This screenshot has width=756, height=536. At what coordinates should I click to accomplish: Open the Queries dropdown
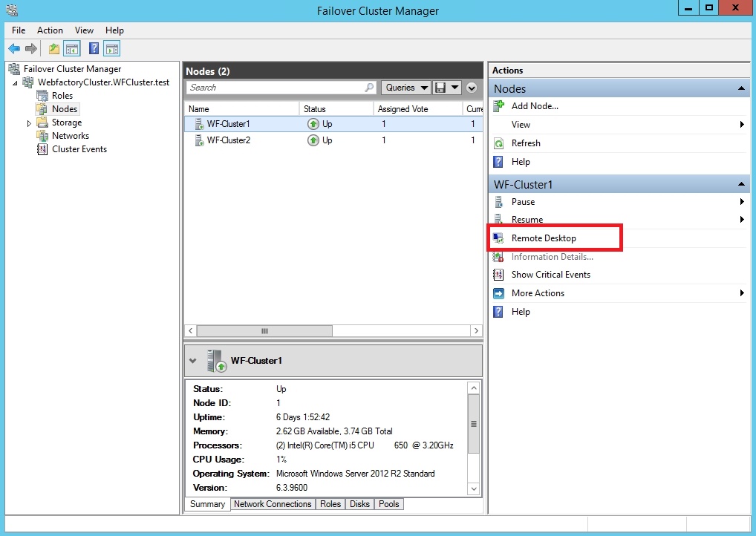tap(406, 88)
